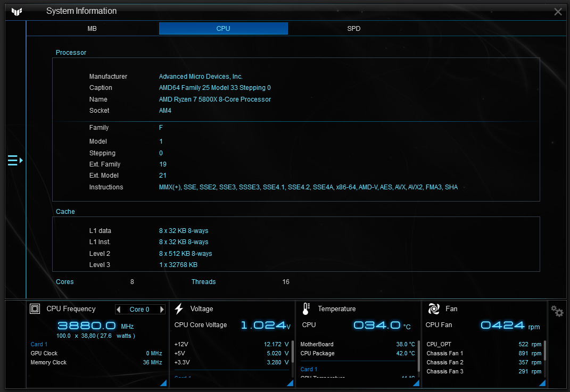This screenshot has width=570, height=392.
Task: Click the CPU Frequency chip icon
Action: pyautogui.click(x=35, y=309)
